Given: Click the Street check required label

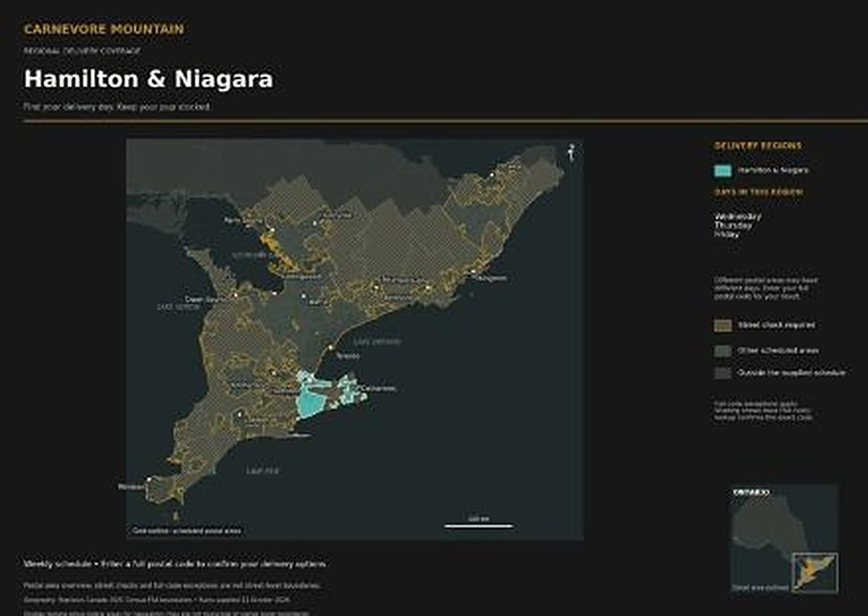Looking at the screenshot, I should pos(776,326).
